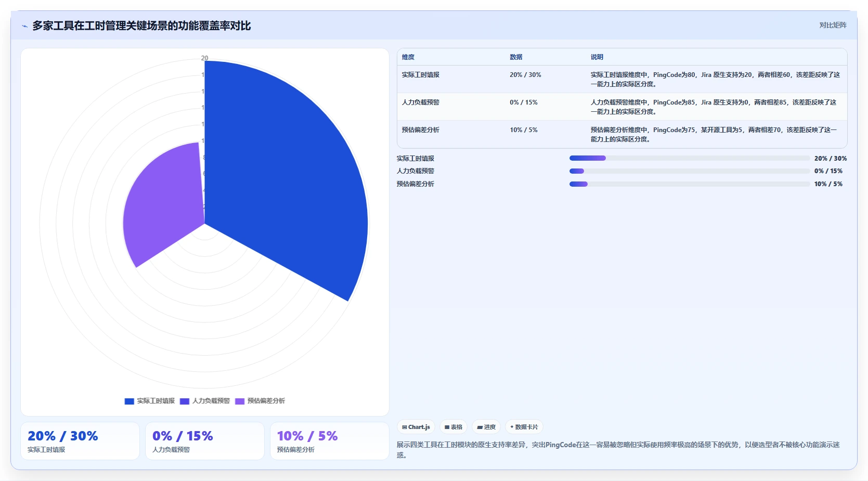This screenshot has width=868, height=481.
Task: Toggle 预估偏差分析 legend swatch
Action: tap(240, 401)
